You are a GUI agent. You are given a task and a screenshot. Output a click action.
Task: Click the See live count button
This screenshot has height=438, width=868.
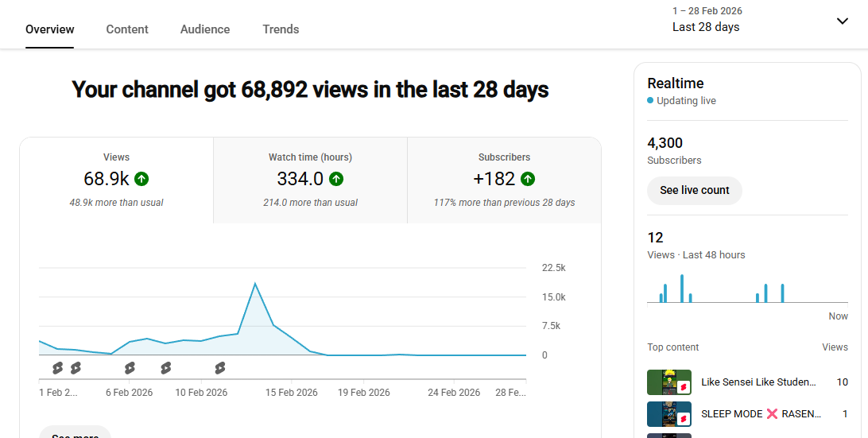694,191
